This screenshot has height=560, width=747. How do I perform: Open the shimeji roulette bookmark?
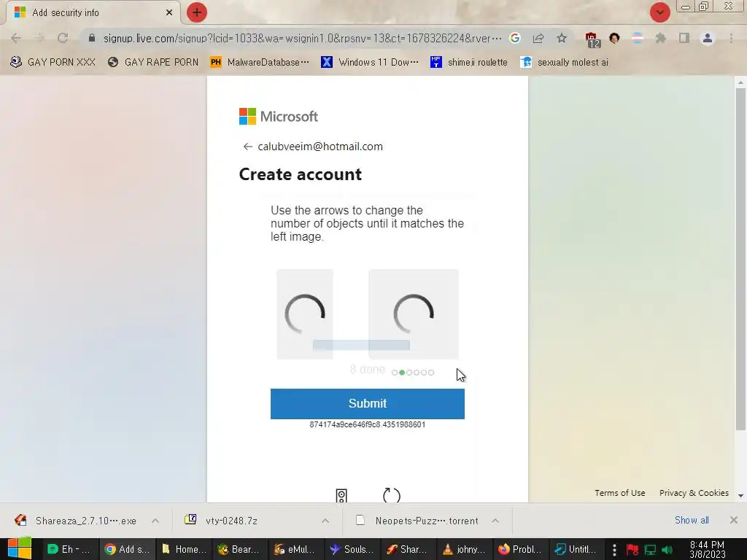(469, 63)
